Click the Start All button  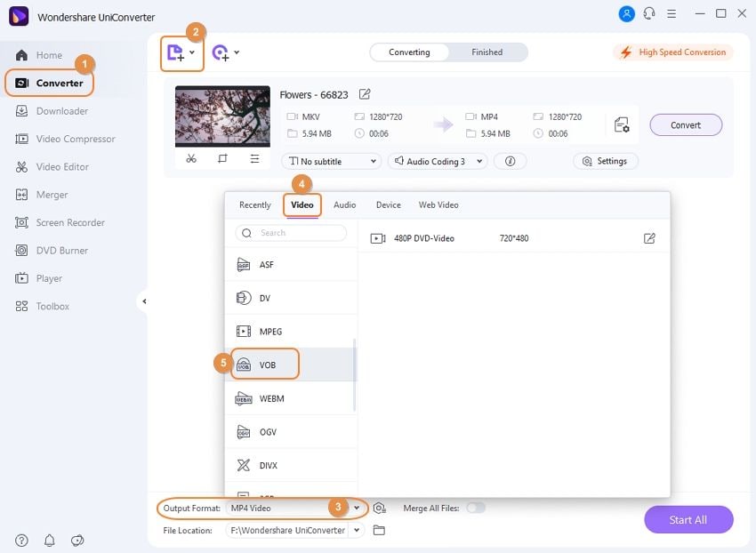(688, 520)
